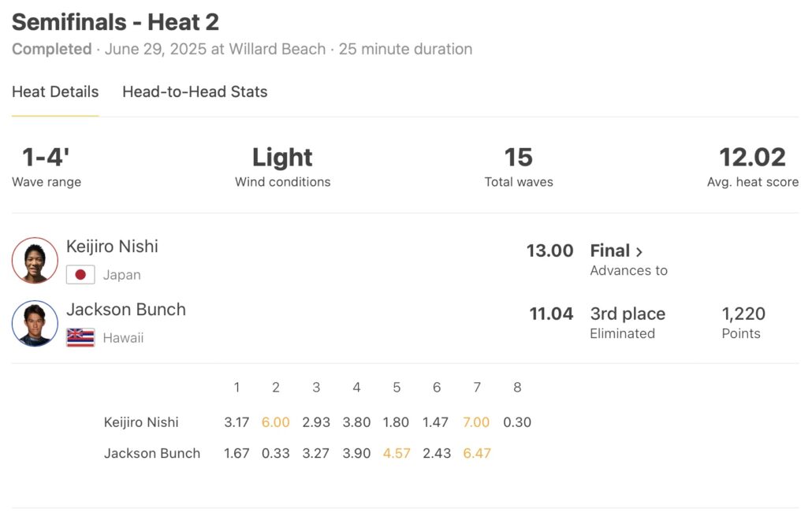Select Nishi's 6.00 wave score
The image size is (812, 520).
[276, 422]
